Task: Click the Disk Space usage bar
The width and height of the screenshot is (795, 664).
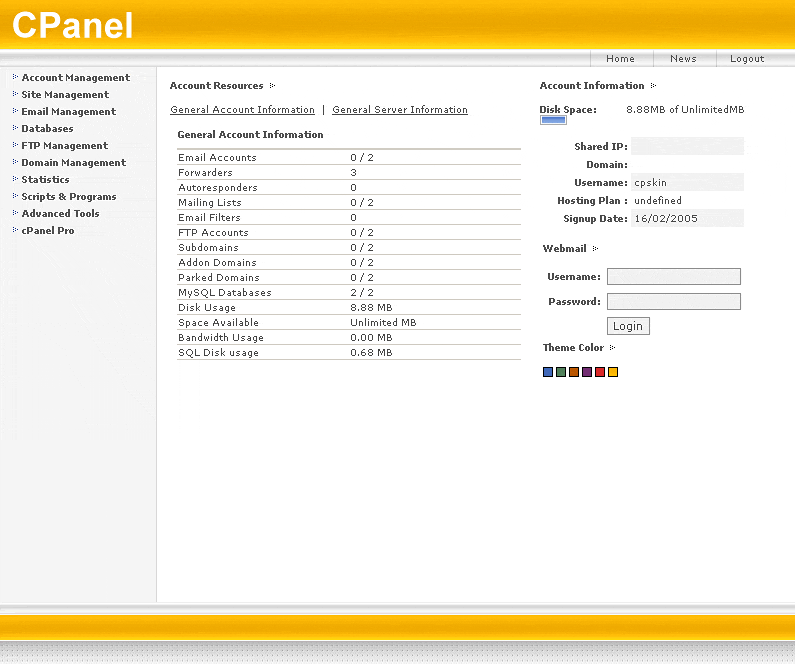Action: click(x=553, y=120)
